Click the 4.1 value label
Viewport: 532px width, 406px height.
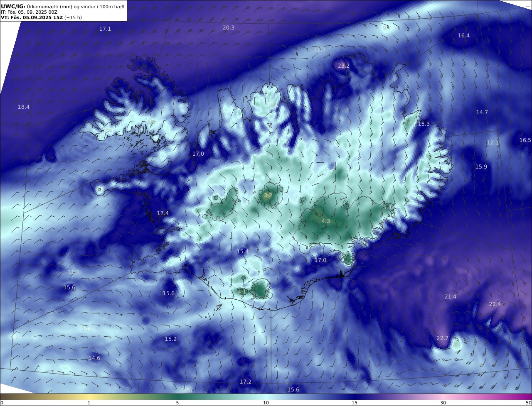coord(242,292)
